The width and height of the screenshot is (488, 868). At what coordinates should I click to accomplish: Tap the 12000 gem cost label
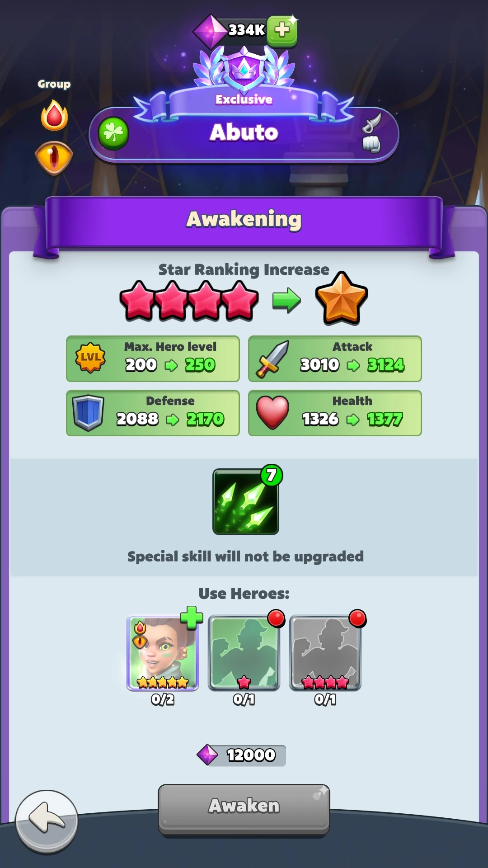point(242,755)
